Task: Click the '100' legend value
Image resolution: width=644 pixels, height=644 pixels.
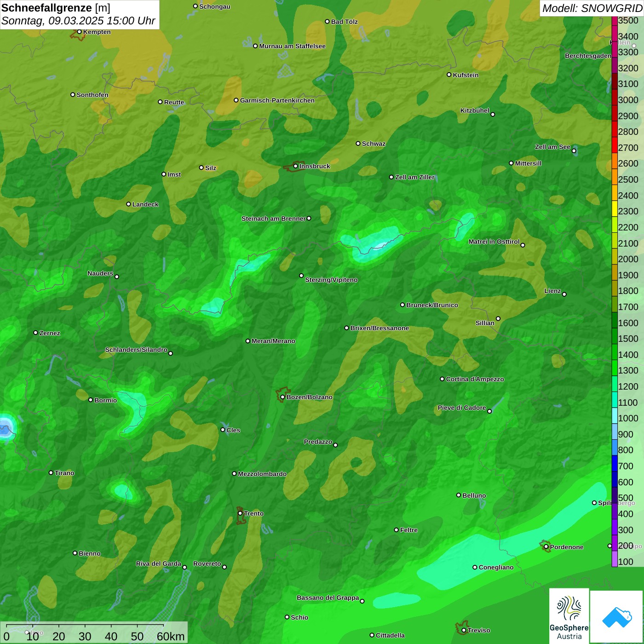Action: click(x=626, y=562)
